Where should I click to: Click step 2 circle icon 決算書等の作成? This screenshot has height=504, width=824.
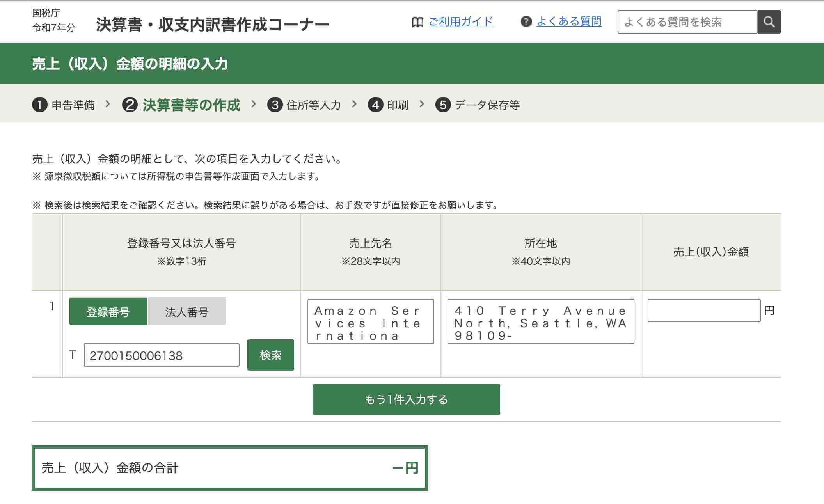click(130, 105)
